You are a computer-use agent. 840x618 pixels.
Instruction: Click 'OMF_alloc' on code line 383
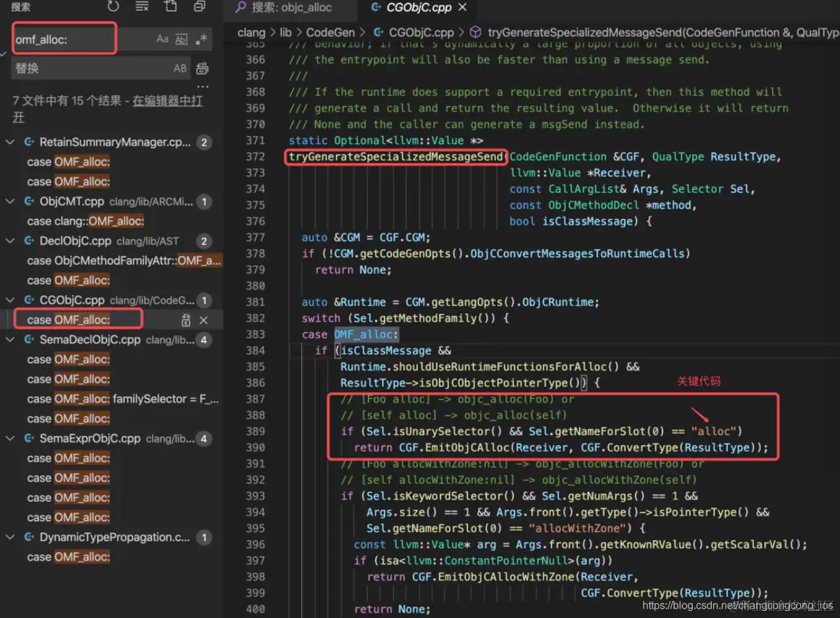363,334
